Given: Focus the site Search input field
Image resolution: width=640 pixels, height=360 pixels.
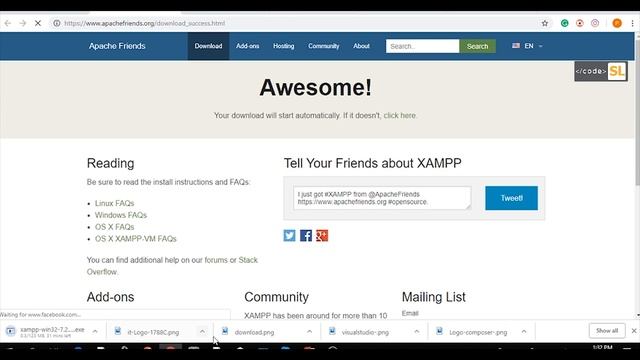Looking at the screenshot, I should point(422,46).
